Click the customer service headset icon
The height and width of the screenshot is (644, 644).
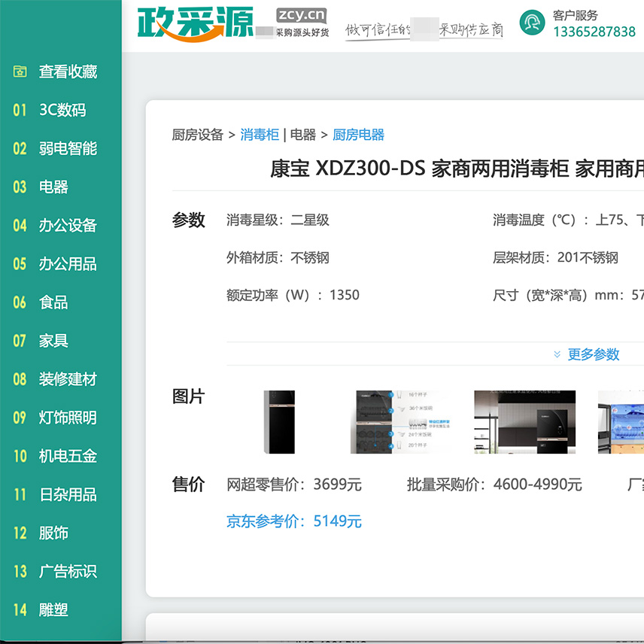pyautogui.click(x=533, y=23)
